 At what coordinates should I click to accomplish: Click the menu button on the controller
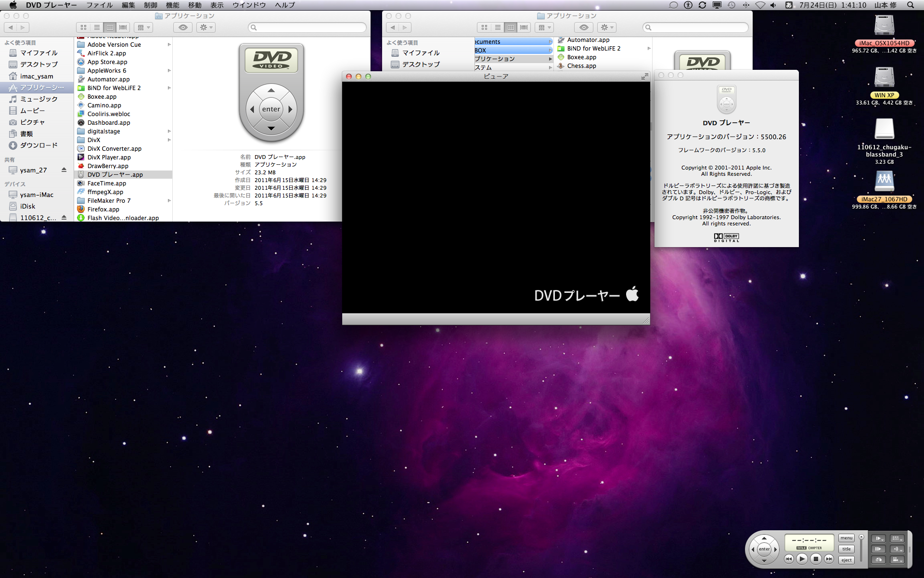[847, 538]
